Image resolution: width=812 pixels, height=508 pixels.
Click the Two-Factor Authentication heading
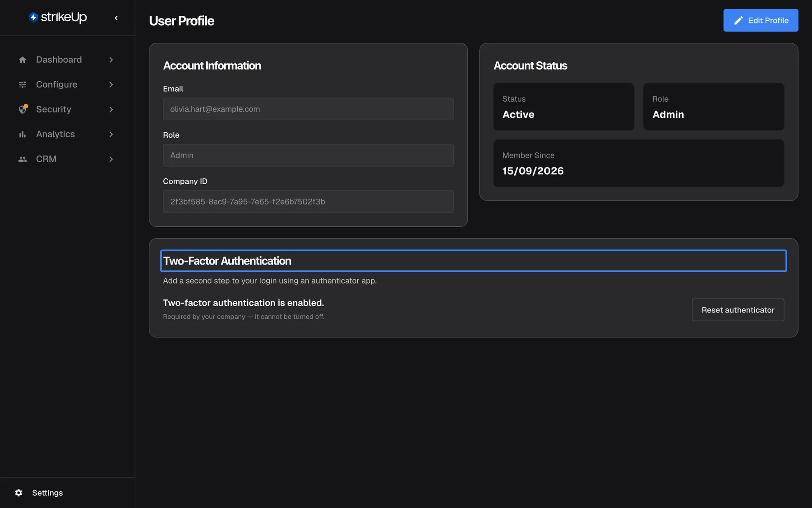474,261
